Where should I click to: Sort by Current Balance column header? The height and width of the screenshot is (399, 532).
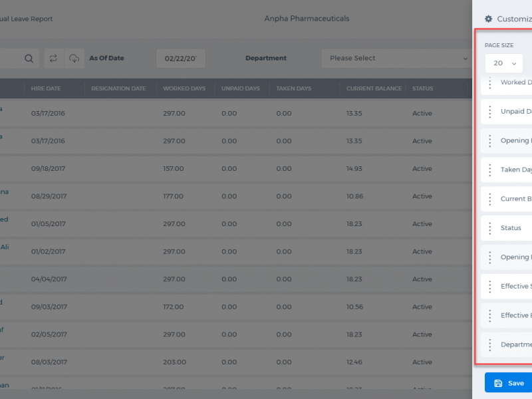pyautogui.click(x=374, y=88)
